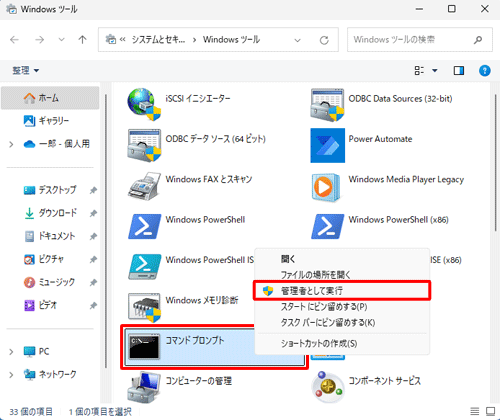The height and width of the screenshot is (420, 500).
Task: Go back with the left arrow
Action: click(14, 40)
